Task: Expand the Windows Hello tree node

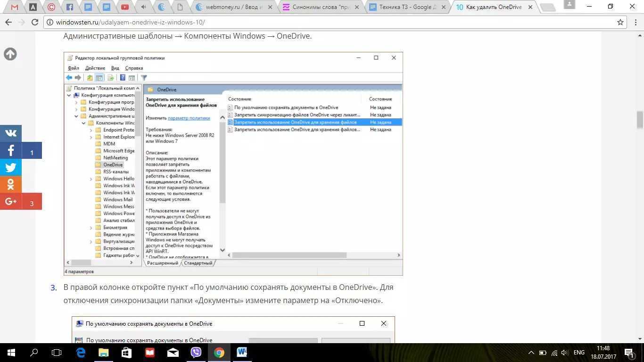Action: pos(91,179)
